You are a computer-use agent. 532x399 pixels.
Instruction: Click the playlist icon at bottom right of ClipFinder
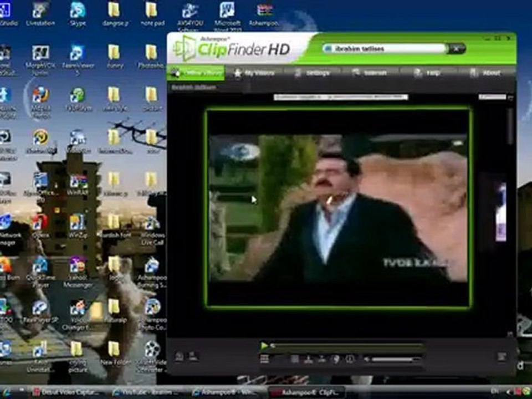502,356
